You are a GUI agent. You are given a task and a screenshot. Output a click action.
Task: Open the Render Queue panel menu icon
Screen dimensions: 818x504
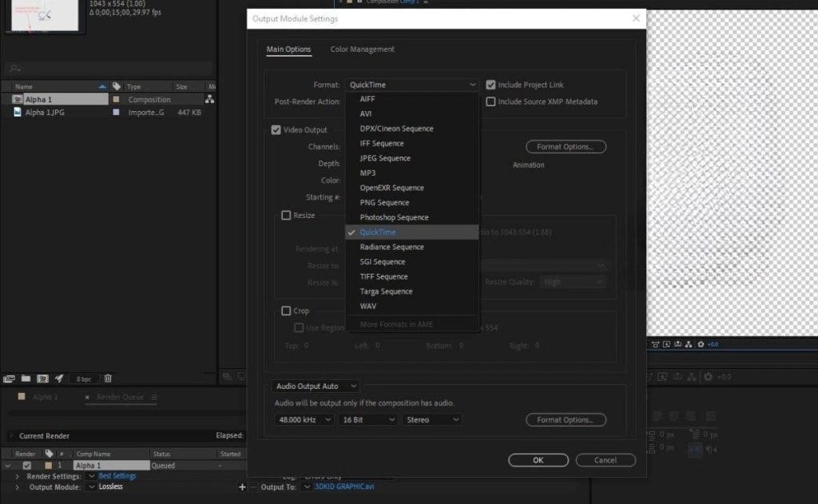pyautogui.click(x=154, y=397)
